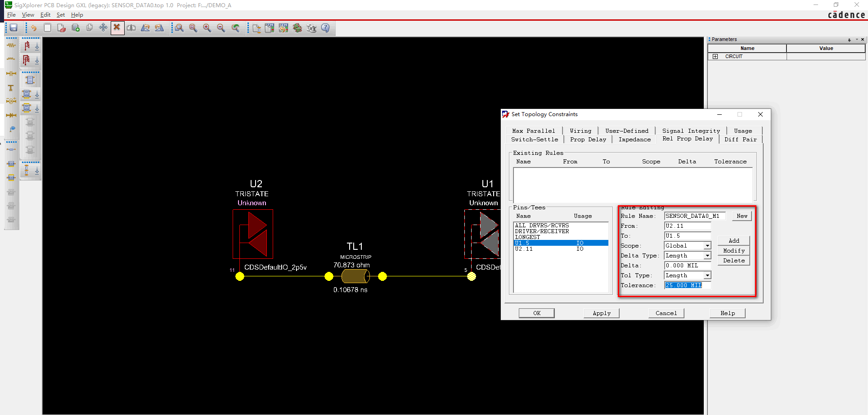Screen dimensions: 868x415
Task: Click the page with eraser icon
Action: click(62, 28)
